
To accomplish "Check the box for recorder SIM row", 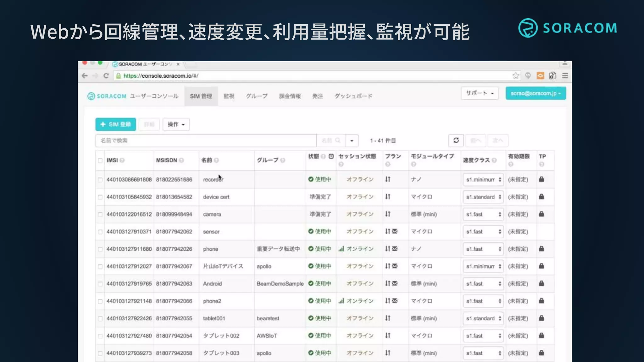I will [x=100, y=180].
